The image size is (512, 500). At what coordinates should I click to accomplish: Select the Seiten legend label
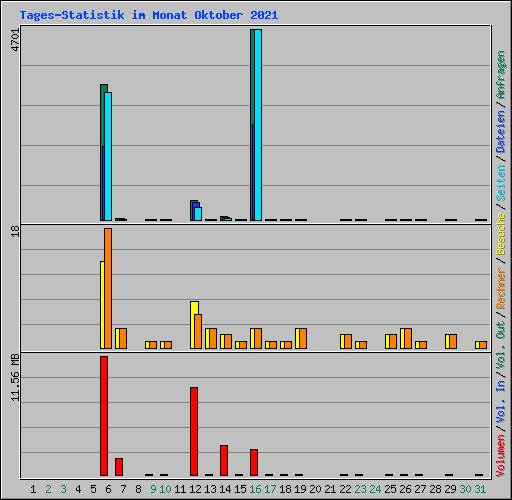[501, 183]
